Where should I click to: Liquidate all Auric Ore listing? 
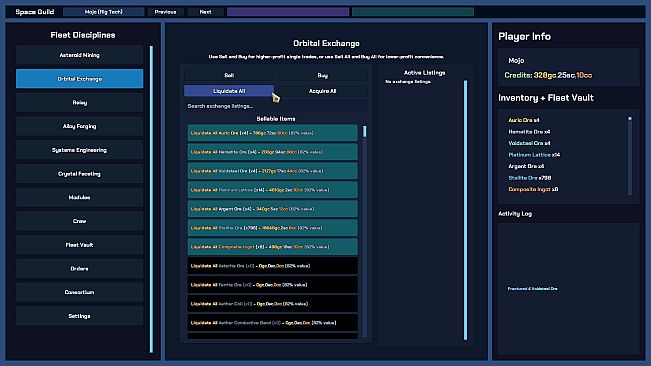(272, 133)
